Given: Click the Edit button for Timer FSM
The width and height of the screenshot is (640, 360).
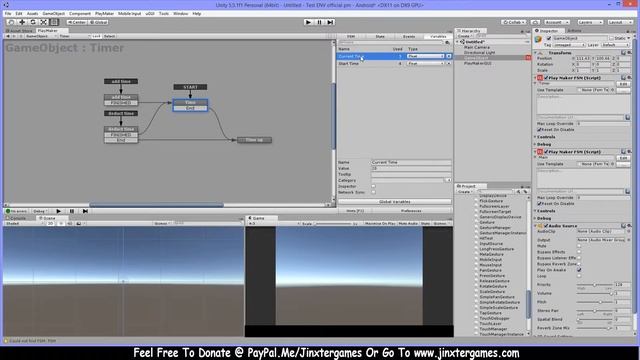Looking at the screenshot, I should (623, 84).
